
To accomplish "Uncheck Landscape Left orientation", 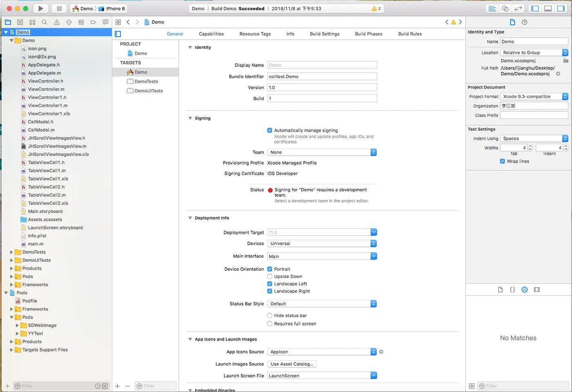I will point(270,284).
